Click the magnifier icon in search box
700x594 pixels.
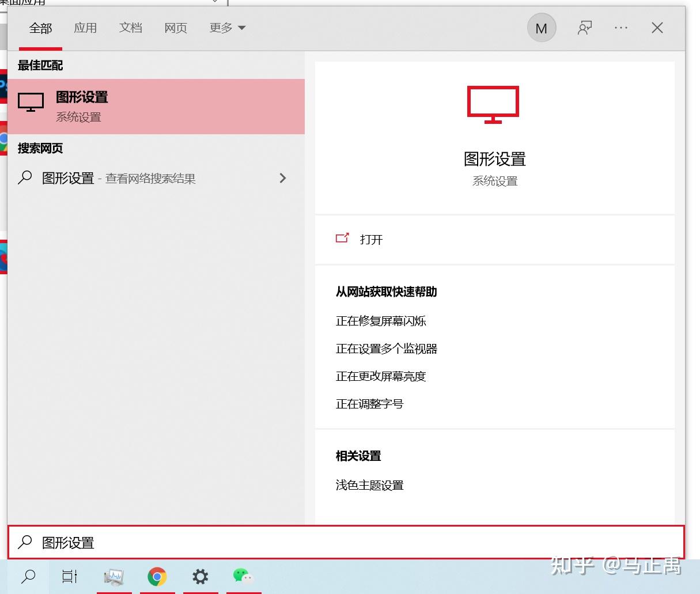[x=25, y=542]
